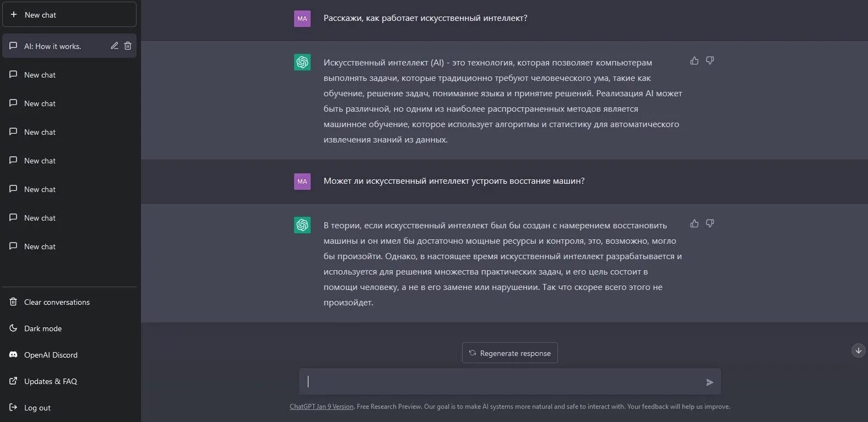Regenerate response

point(510,353)
